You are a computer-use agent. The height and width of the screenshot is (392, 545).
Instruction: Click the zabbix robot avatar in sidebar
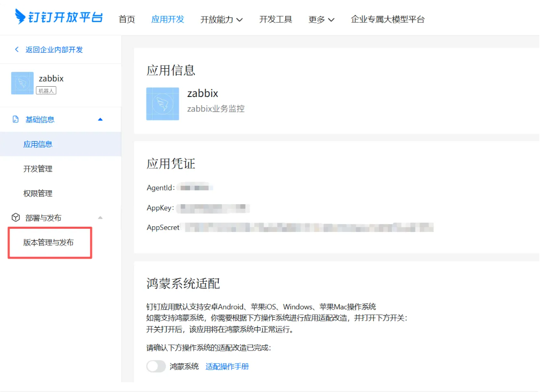click(23, 83)
